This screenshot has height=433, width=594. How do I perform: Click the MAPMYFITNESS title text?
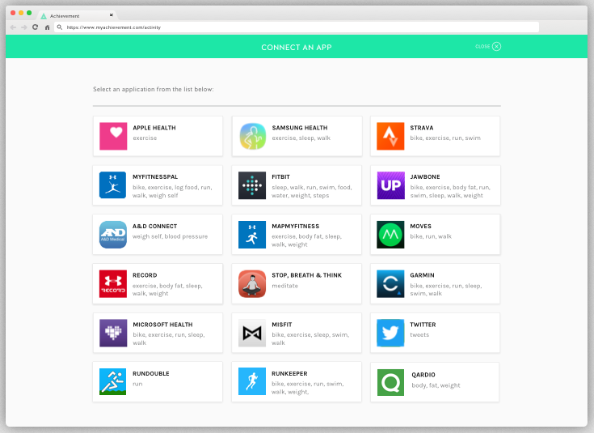point(295,226)
